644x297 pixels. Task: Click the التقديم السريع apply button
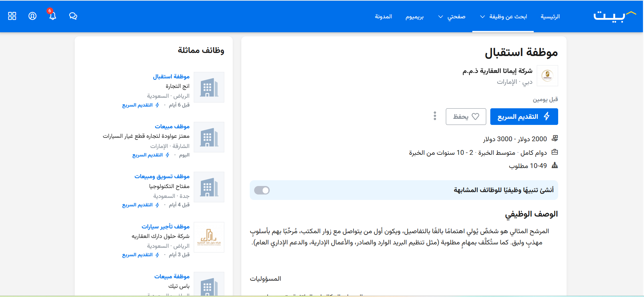tap(524, 117)
